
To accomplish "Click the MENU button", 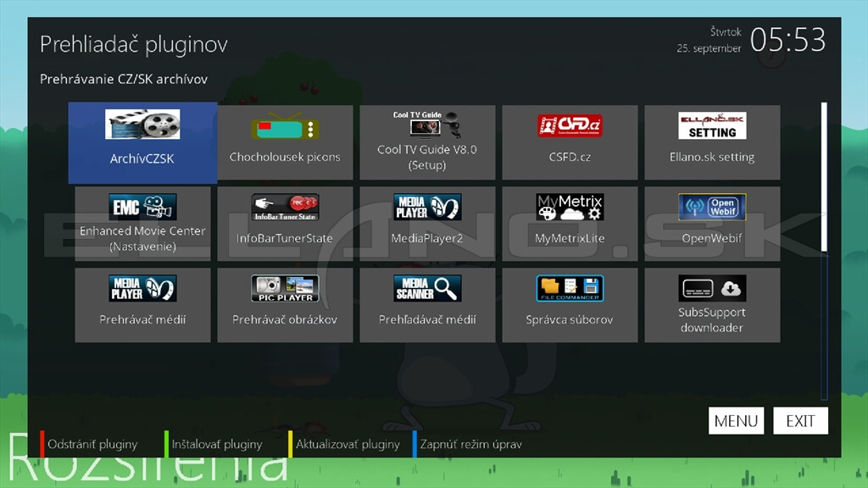I will (x=736, y=421).
